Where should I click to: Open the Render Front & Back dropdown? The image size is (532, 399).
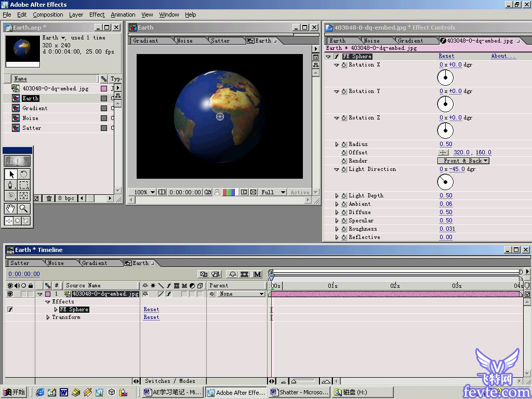click(463, 161)
